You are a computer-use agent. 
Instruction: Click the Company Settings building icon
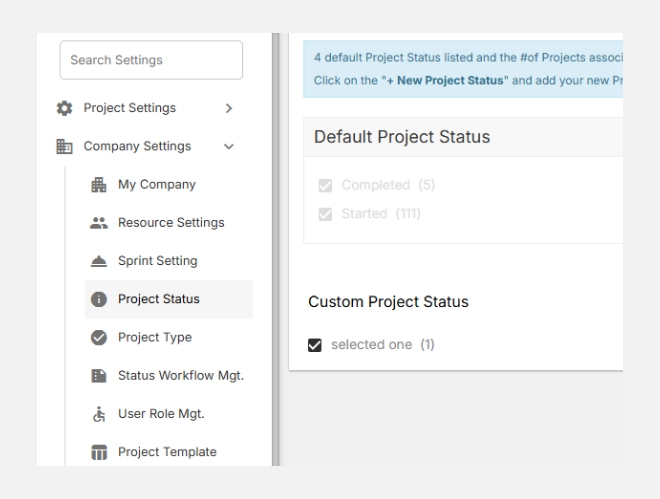(61, 147)
